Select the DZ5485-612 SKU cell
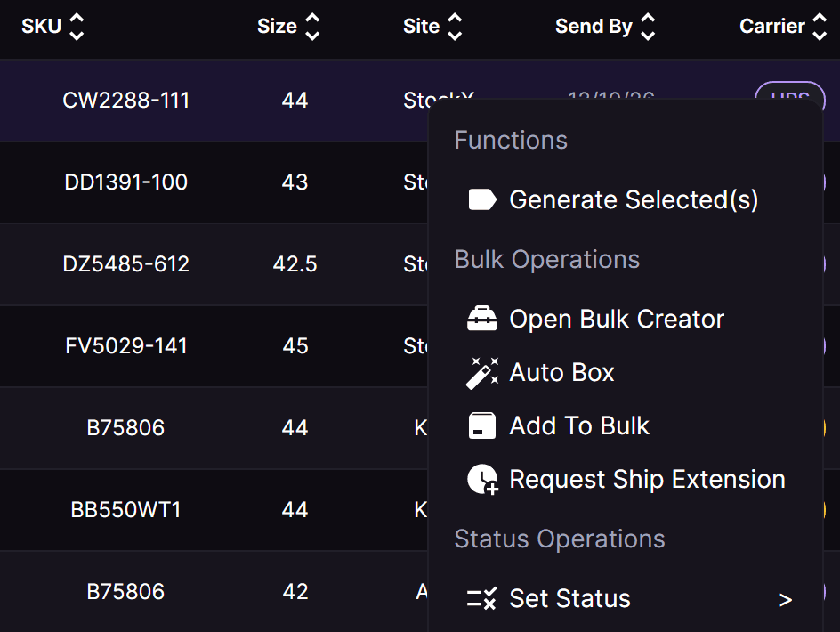The width and height of the screenshot is (840, 632). [x=125, y=263]
